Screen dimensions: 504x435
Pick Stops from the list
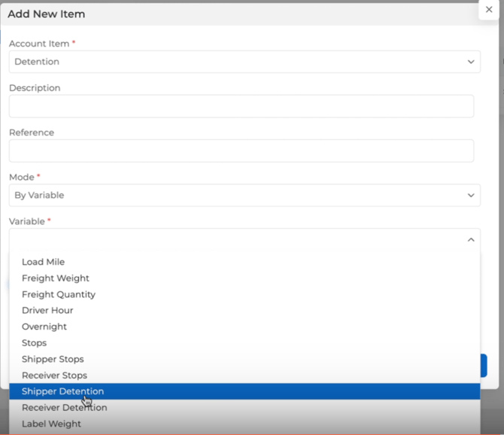coord(35,343)
